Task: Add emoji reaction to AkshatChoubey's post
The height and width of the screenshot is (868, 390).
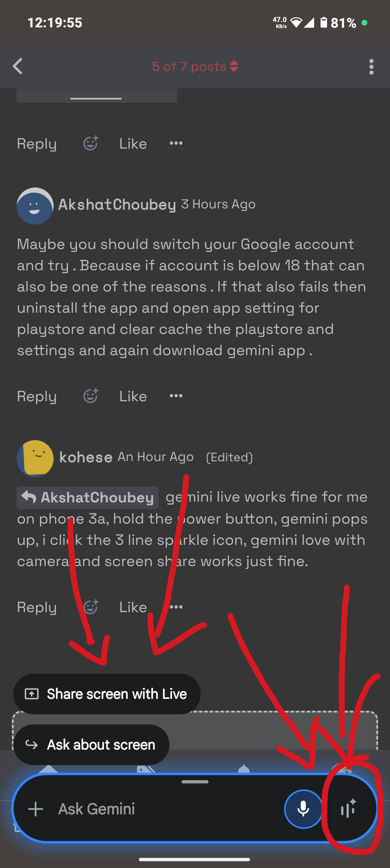Action: point(91,396)
